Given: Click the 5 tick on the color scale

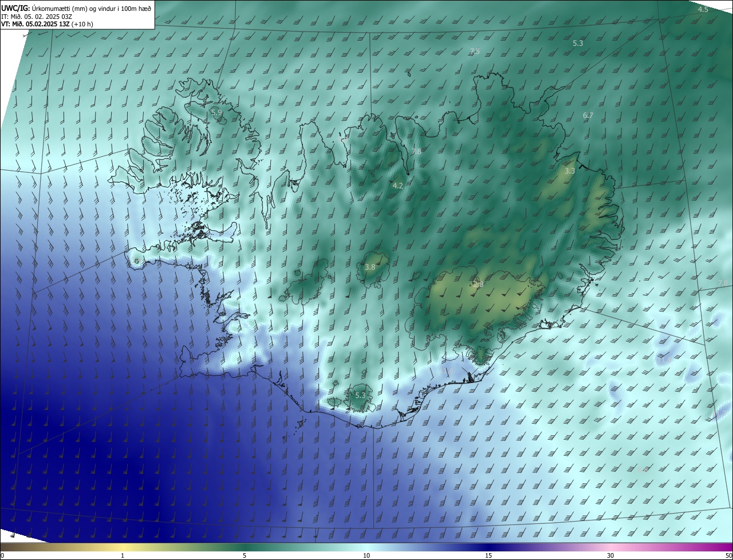Looking at the screenshot, I should (x=245, y=555).
